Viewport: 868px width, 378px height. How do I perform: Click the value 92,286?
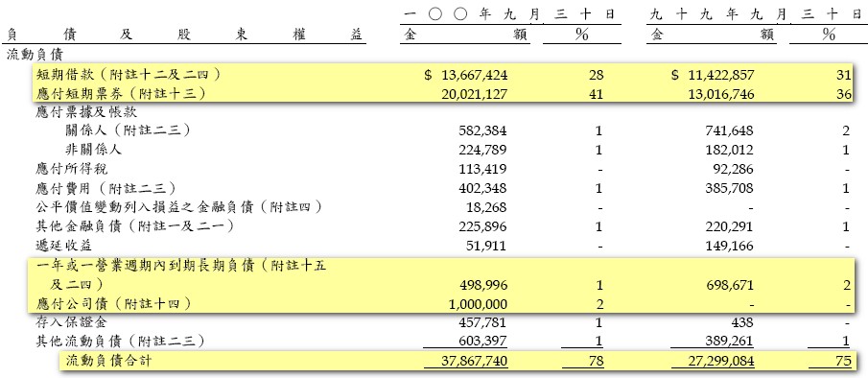point(734,170)
